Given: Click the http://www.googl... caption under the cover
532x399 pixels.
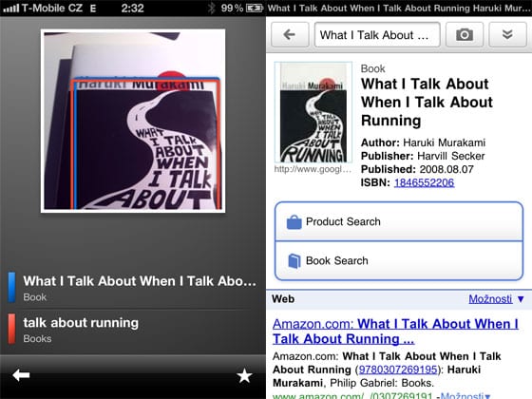Looking at the screenshot, I should coord(313,169).
